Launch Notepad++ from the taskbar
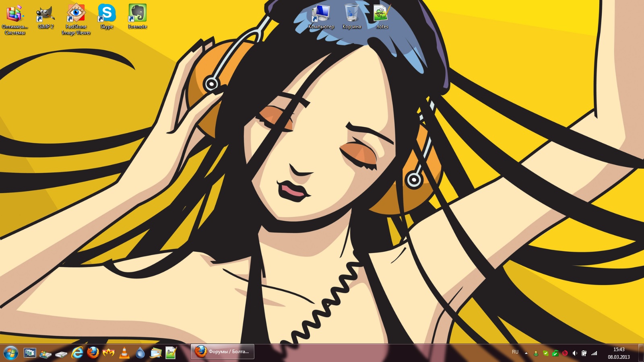Viewport: 644px width, 362px height. [171, 353]
